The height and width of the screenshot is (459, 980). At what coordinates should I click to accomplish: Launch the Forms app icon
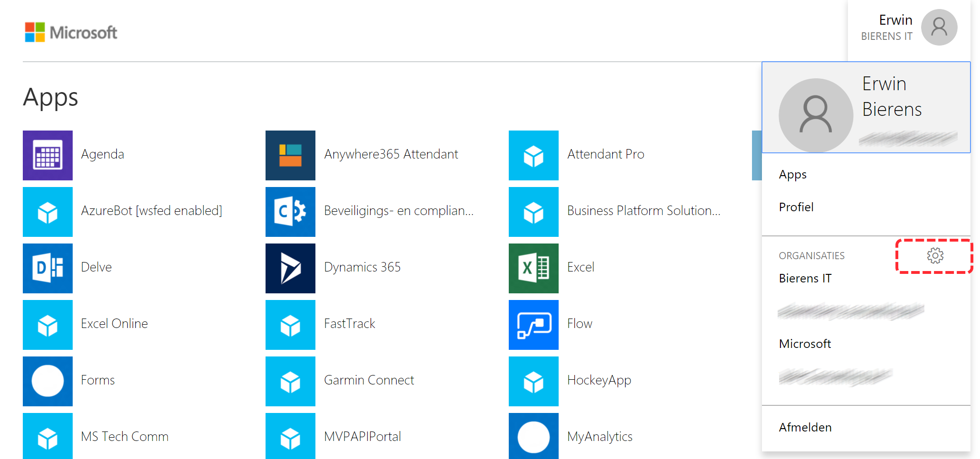48,381
